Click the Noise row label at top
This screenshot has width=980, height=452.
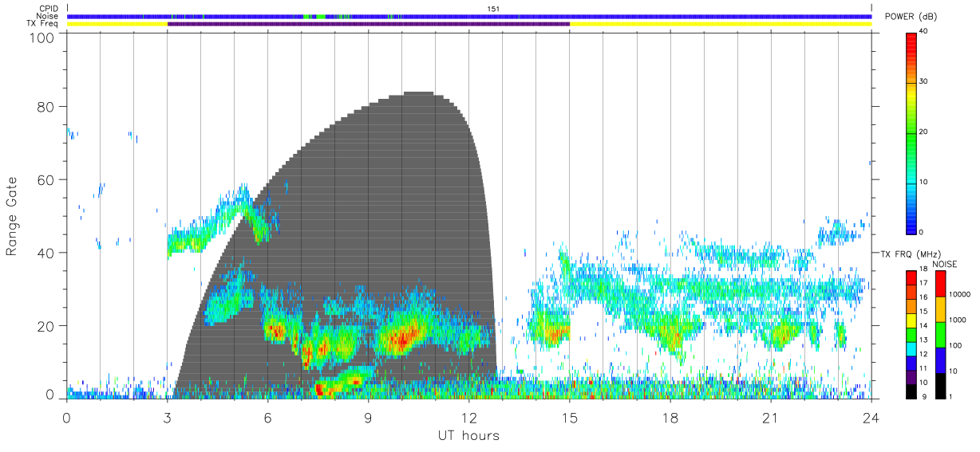(x=49, y=16)
